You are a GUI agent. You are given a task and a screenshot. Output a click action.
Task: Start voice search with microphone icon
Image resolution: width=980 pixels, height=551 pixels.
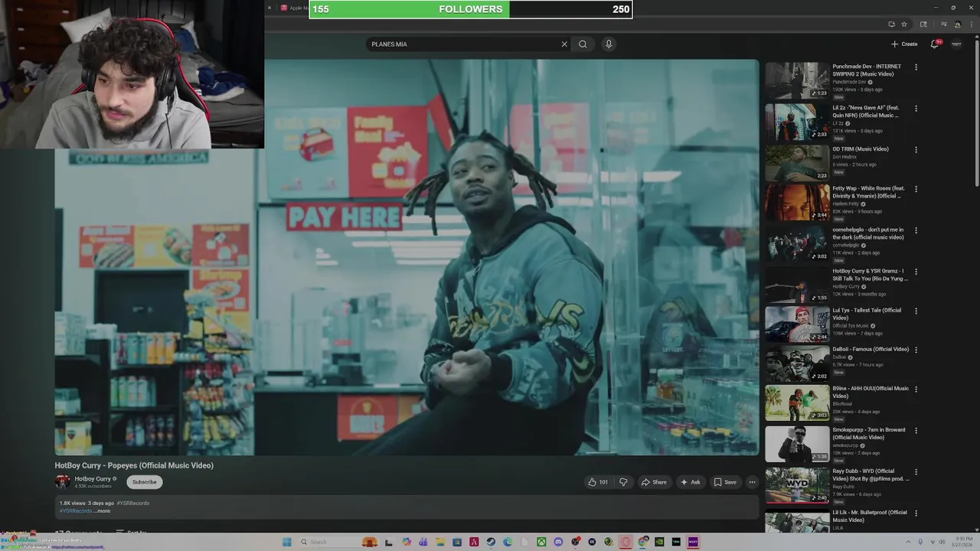[609, 44]
